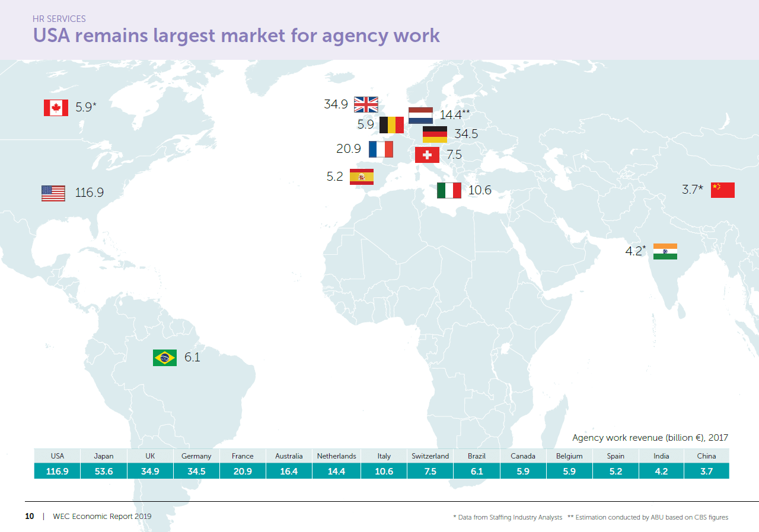The image size is (759, 532).
Task: Click the France flag icon
Action: [381, 149]
